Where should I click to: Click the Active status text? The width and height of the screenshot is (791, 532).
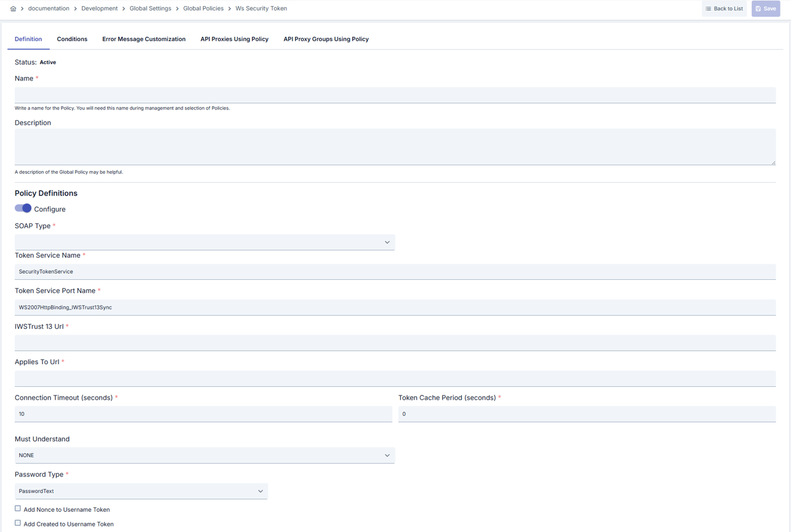(48, 63)
